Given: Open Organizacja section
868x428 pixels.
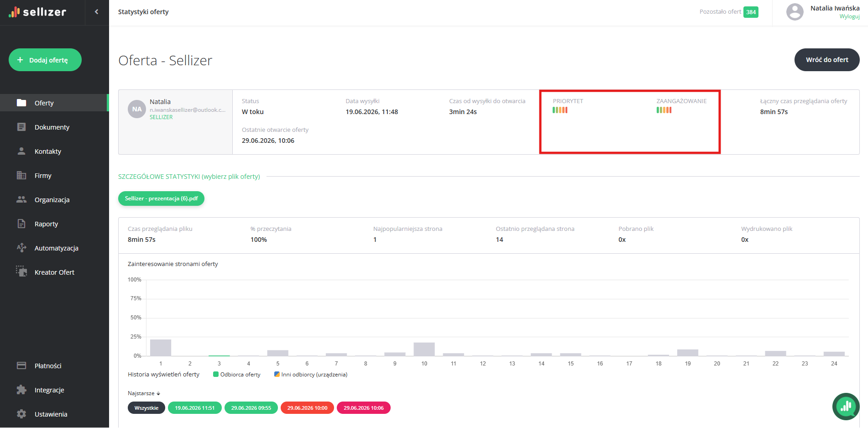Looking at the screenshot, I should pyautogui.click(x=52, y=199).
